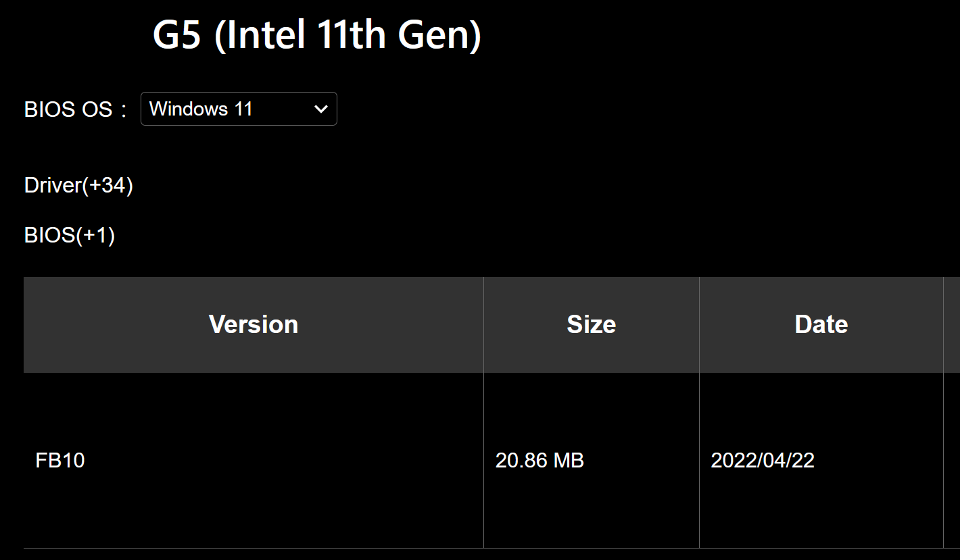Viewport: 960px width, 560px height.
Task: Click the G5 model name in heading
Action: tap(176, 36)
